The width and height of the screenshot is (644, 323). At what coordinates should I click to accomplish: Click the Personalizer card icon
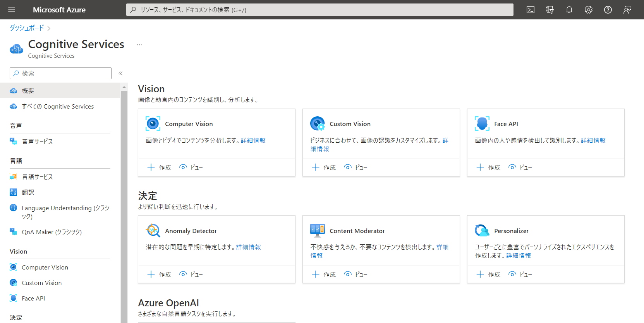482,231
